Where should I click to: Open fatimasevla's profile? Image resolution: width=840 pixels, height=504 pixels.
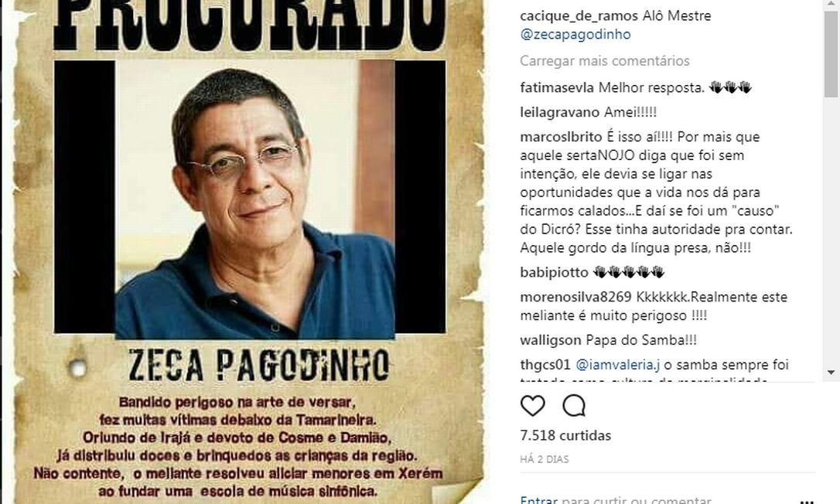point(557,87)
